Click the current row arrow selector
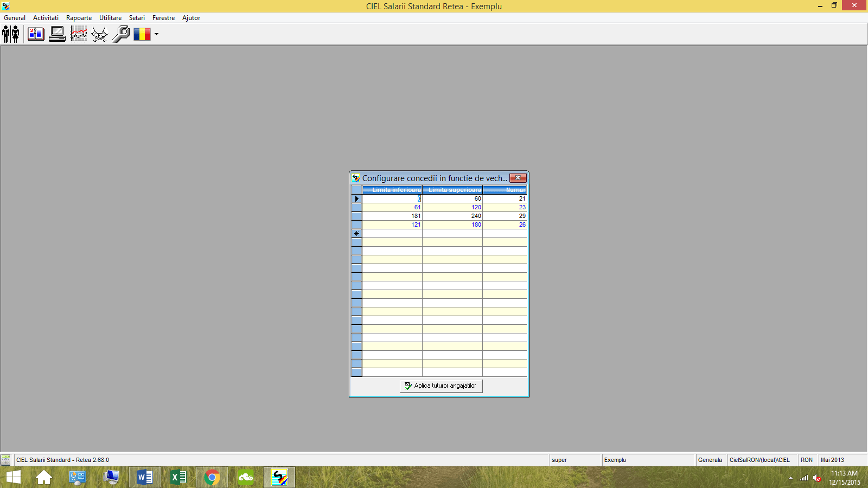 [356, 198]
